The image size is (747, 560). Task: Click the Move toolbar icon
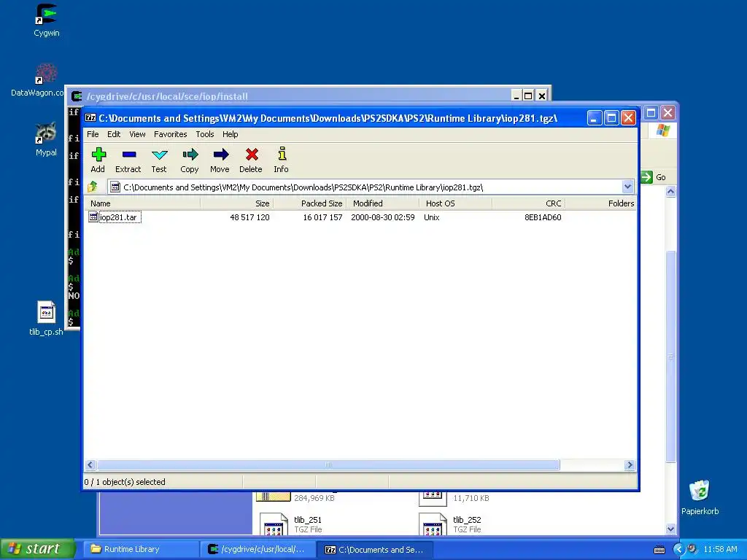tap(220, 155)
